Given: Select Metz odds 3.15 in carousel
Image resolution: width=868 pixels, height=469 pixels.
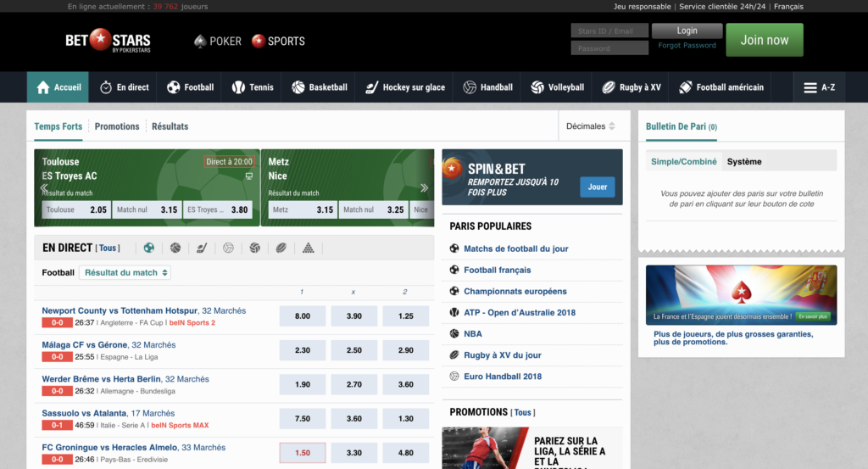Looking at the screenshot, I should pos(303,209).
